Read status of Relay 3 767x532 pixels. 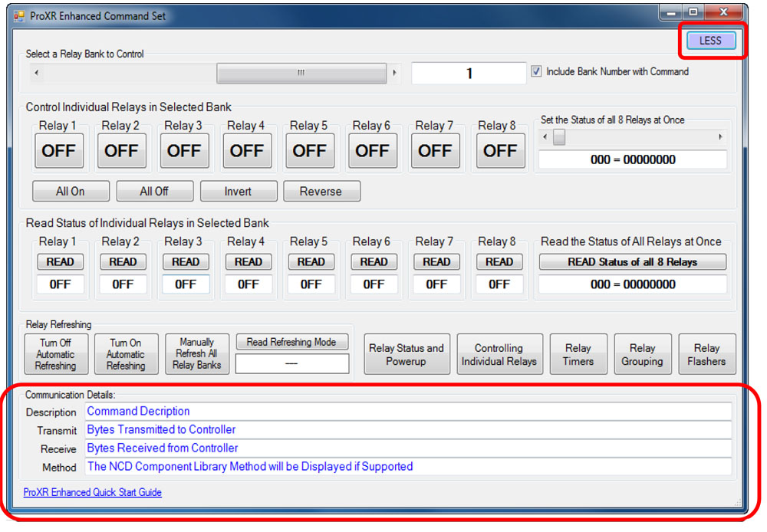(x=186, y=262)
